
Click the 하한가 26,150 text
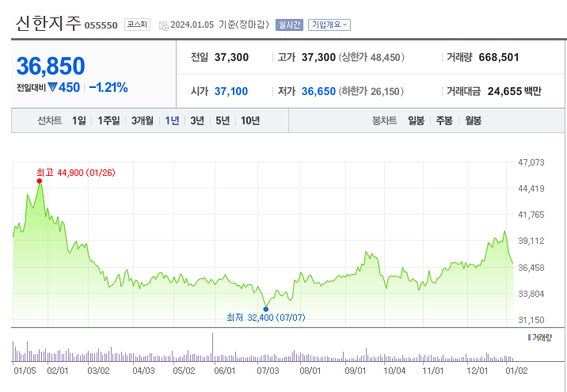point(371,91)
